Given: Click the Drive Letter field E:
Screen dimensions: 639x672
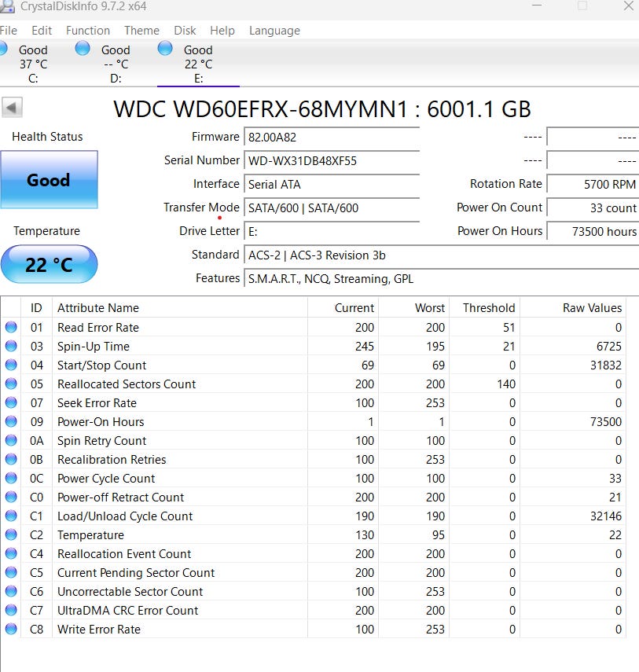Looking at the screenshot, I should (332, 232).
